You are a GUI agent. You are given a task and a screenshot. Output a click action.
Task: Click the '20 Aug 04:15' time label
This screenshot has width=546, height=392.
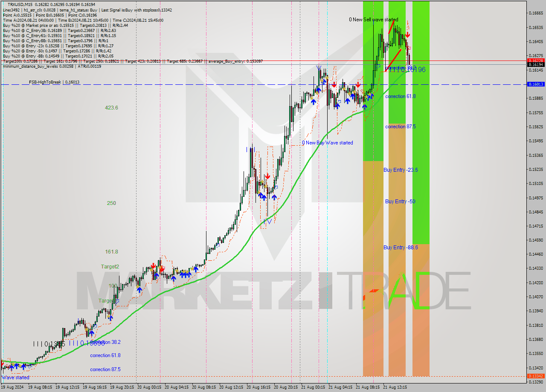tap(177, 387)
